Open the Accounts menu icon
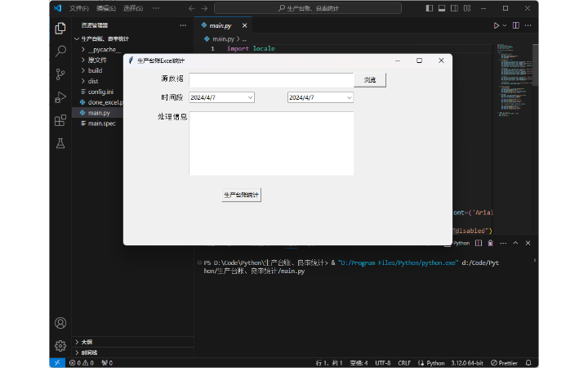Screen dimensions: 588x368 pyautogui.click(x=60, y=323)
